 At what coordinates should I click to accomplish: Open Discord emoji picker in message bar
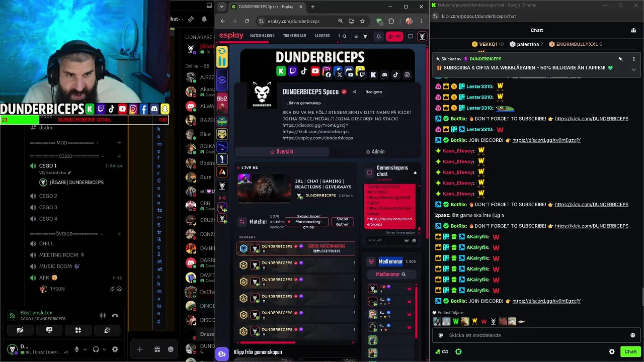pos(171,349)
